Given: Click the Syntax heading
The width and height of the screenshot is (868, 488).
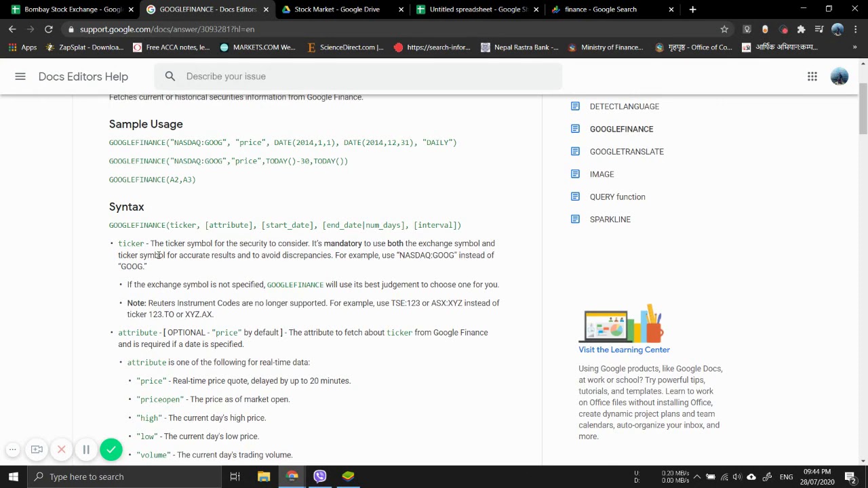Looking at the screenshot, I should pos(126,207).
